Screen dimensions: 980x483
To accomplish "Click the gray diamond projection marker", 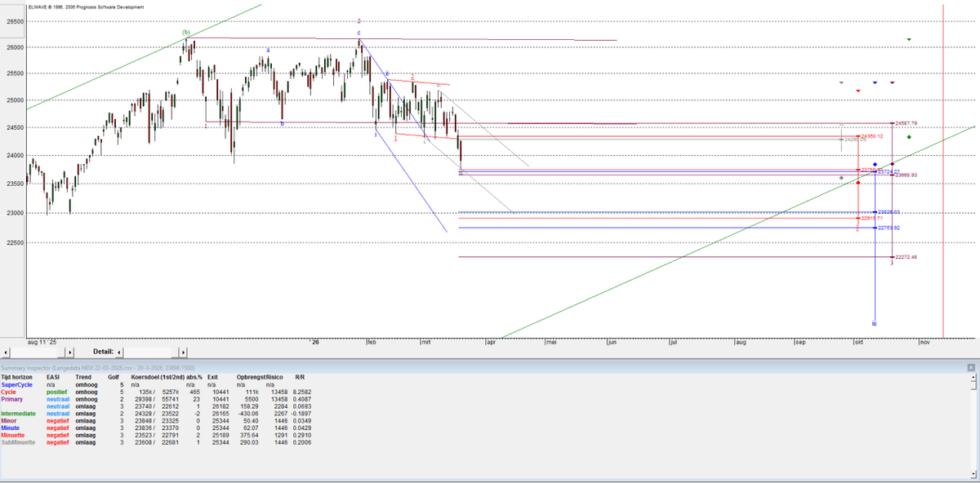I will pos(841,178).
